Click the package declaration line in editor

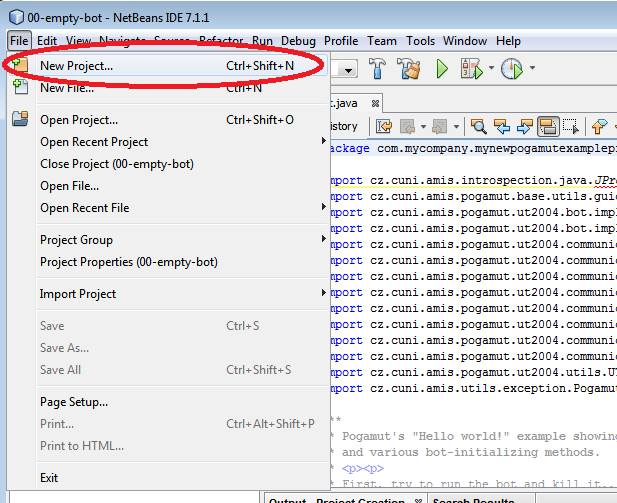473,148
